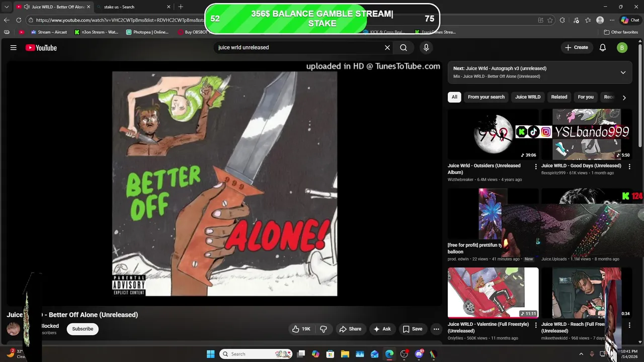Open more actions menu beside Save
Screen dimensions: 644x362
(x=436, y=329)
